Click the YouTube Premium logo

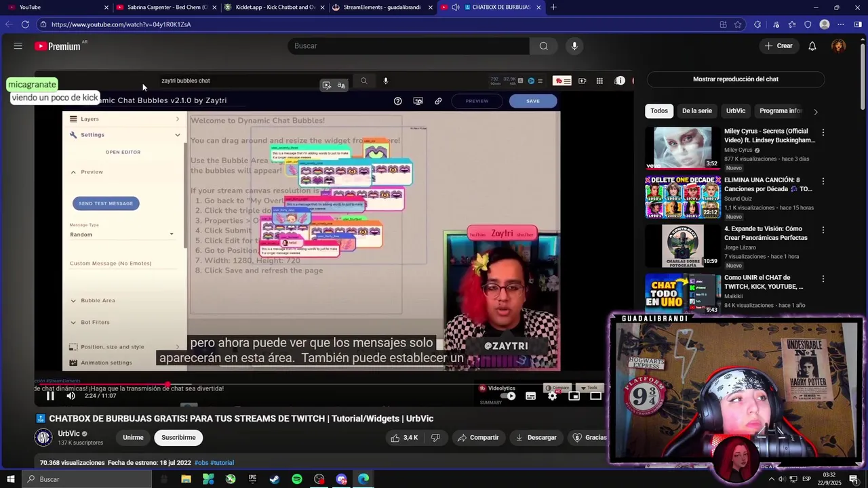(58, 46)
